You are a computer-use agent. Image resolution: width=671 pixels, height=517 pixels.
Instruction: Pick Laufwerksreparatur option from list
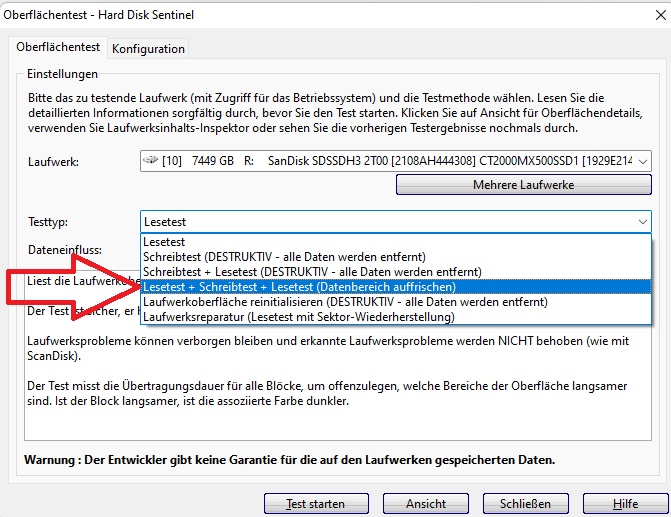[396, 317]
